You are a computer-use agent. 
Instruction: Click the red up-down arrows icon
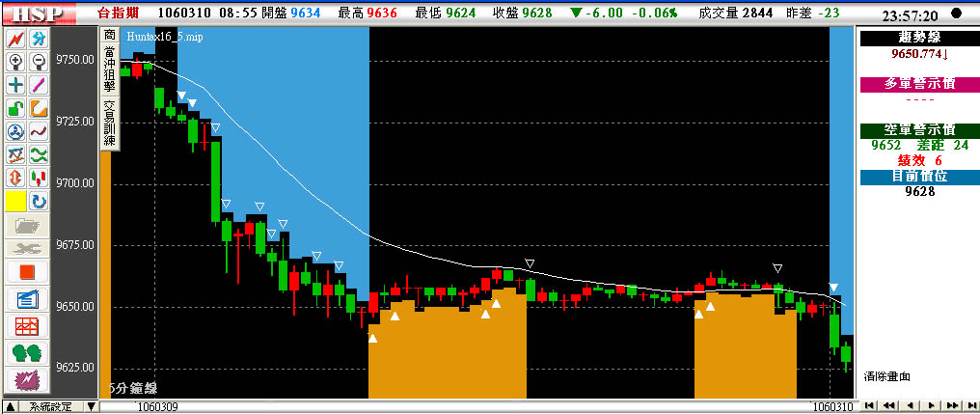pyautogui.click(x=15, y=178)
